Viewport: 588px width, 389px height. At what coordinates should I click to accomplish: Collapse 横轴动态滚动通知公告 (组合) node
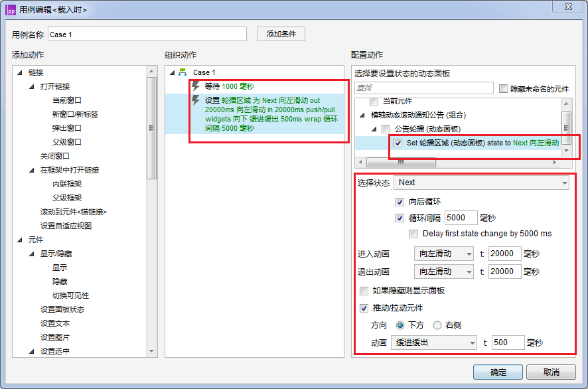point(362,115)
